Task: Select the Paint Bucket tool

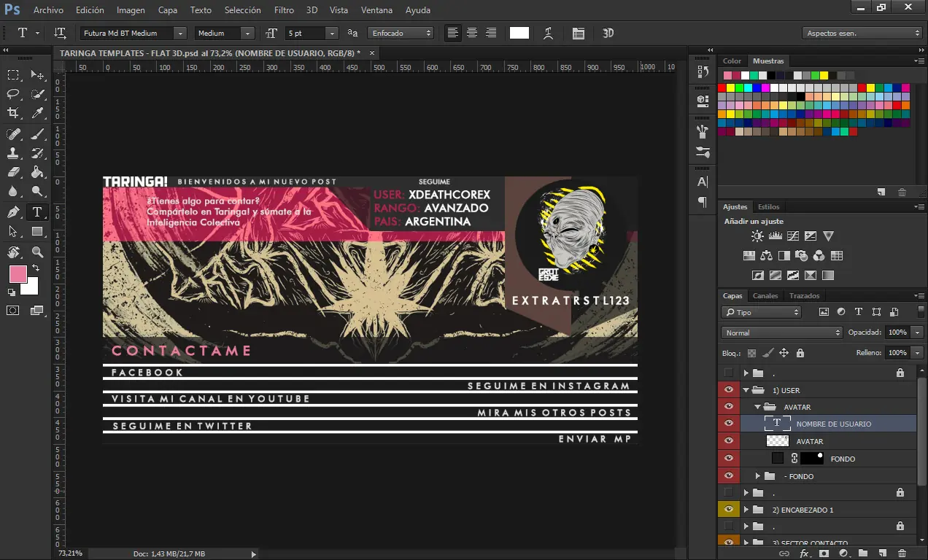Action: point(37,172)
